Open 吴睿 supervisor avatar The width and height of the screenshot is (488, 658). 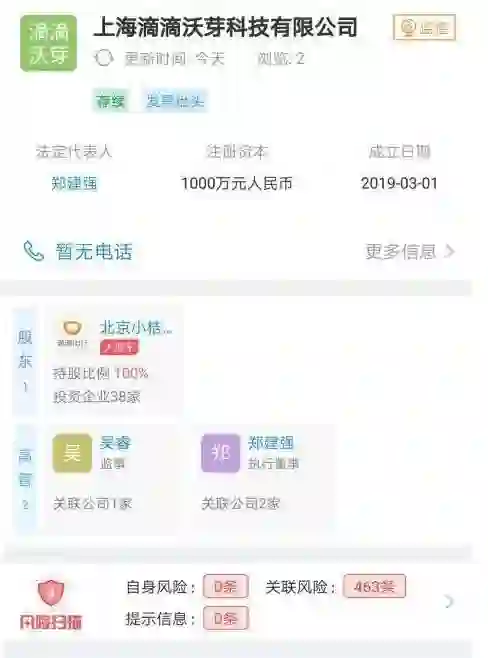click(x=72, y=453)
